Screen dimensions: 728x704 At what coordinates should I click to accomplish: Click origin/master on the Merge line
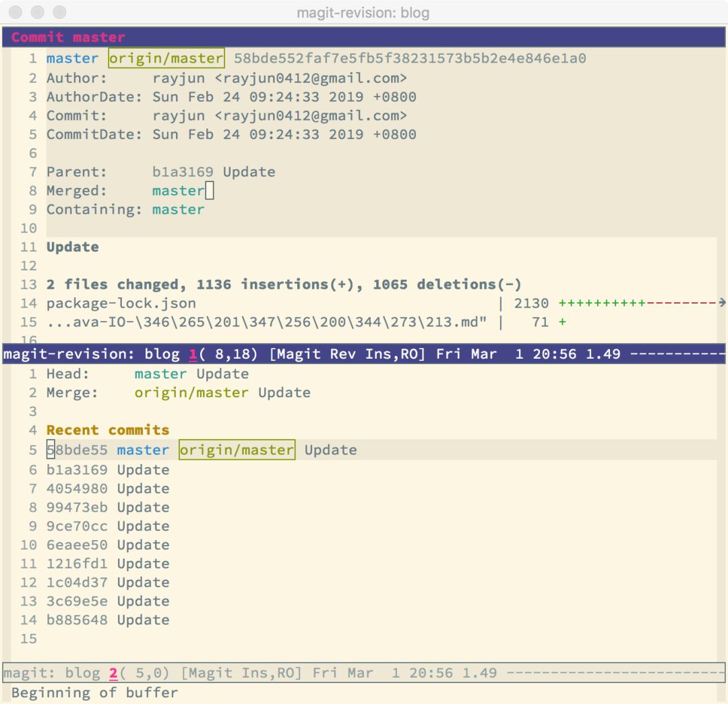191,393
